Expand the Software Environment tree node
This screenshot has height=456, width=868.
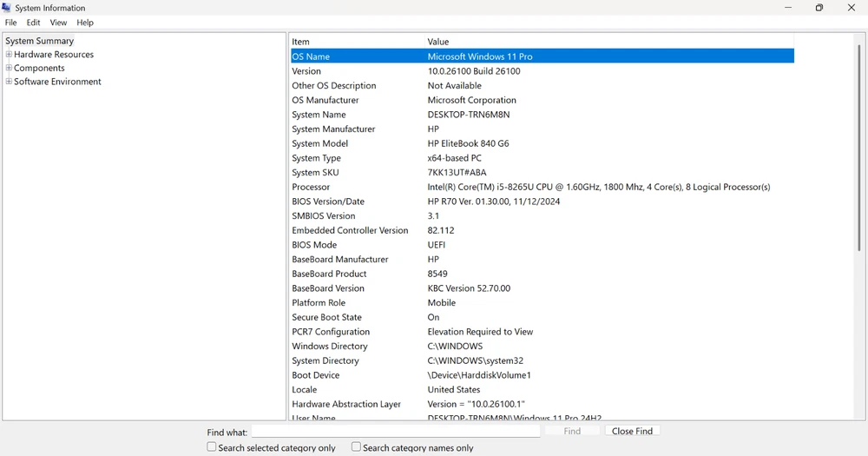pos(9,82)
